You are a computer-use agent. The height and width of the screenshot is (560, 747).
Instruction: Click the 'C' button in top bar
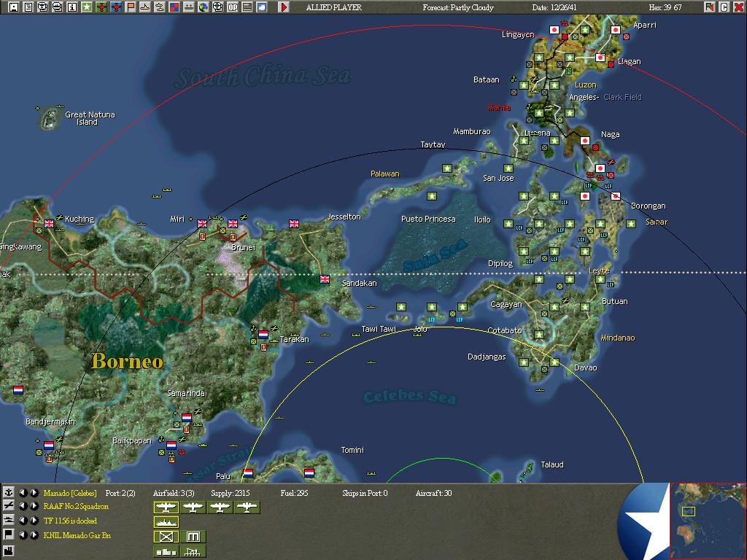(x=724, y=7)
